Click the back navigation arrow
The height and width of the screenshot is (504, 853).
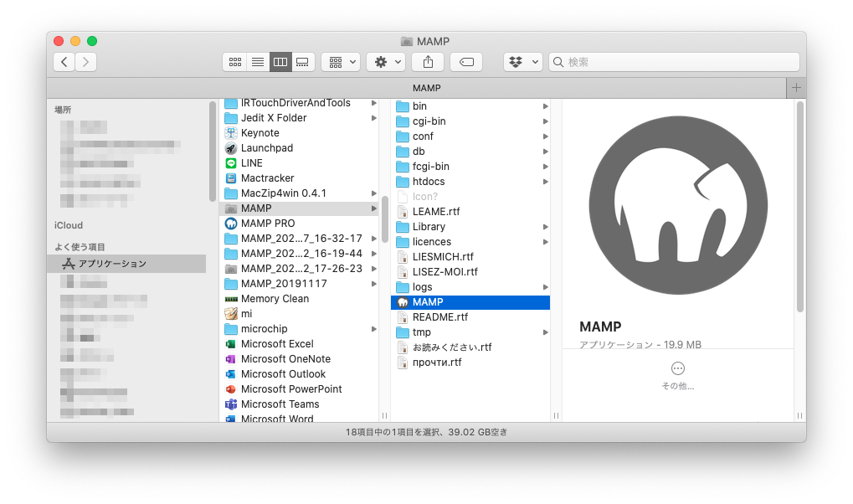pyautogui.click(x=64, y=62)
